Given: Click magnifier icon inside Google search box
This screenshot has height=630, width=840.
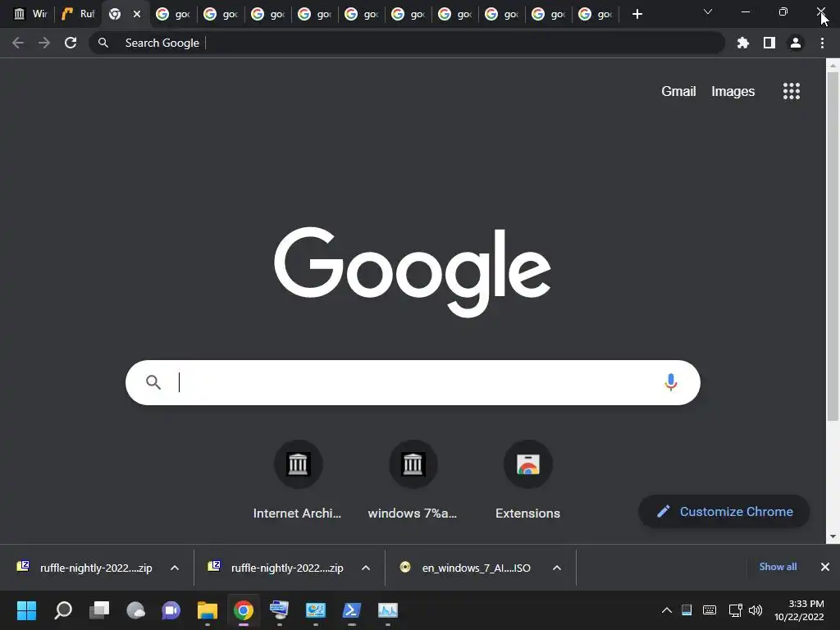Looking at the screenshot, I should [x=153, y=382].
